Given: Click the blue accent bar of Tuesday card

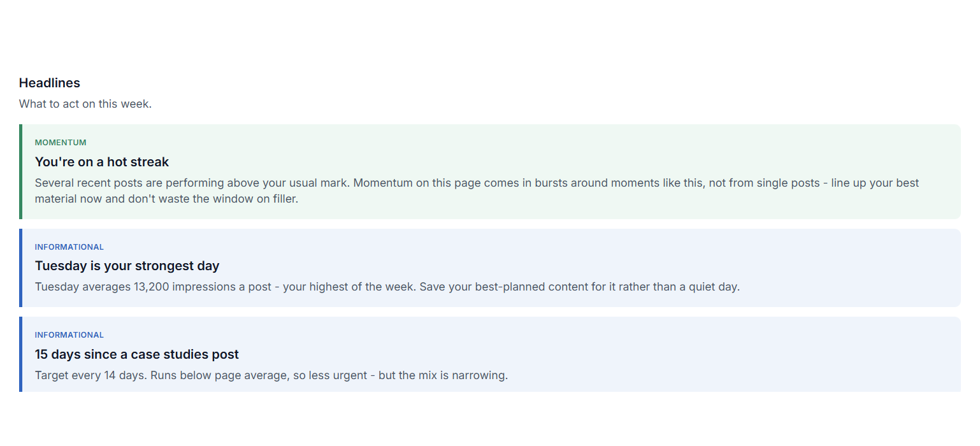Looking at the screenshot, I should coord(20,268).
